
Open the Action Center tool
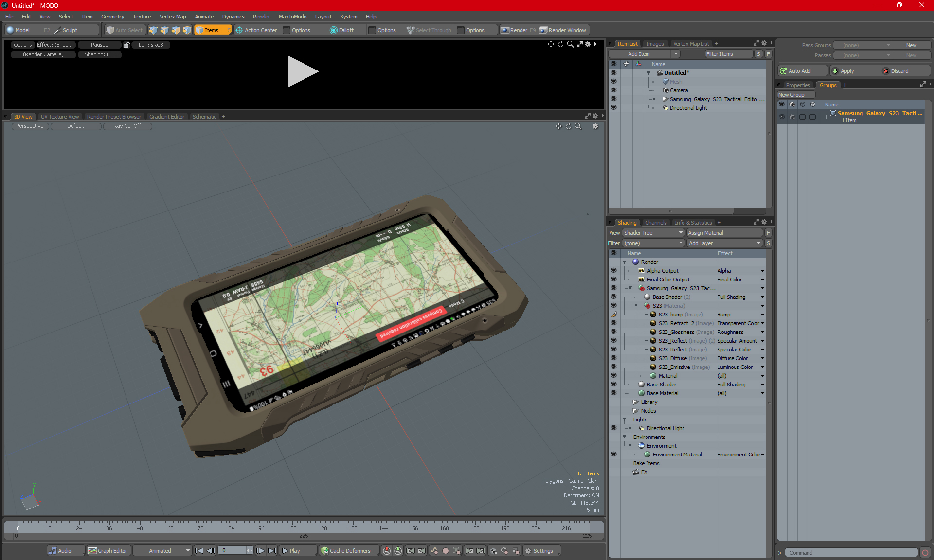pyautogui.click(x=256, y=30)
